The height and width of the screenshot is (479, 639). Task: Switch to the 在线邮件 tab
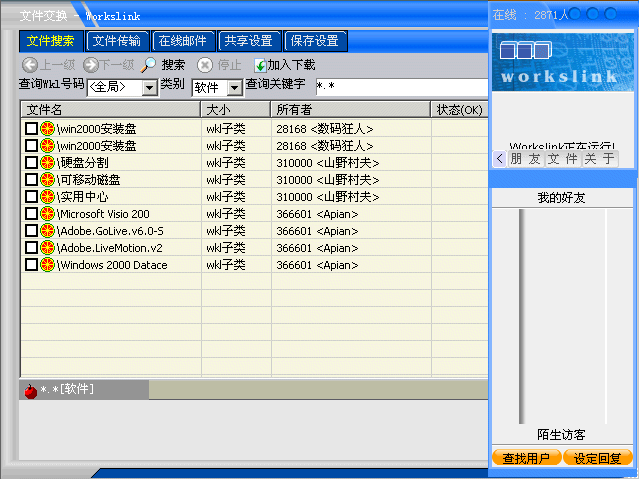pos(183,41)
